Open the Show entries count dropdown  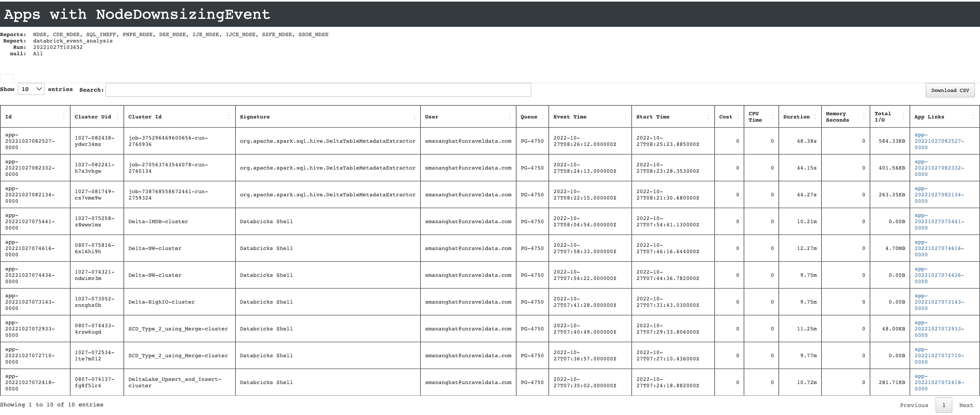click(x=31, y=89)
